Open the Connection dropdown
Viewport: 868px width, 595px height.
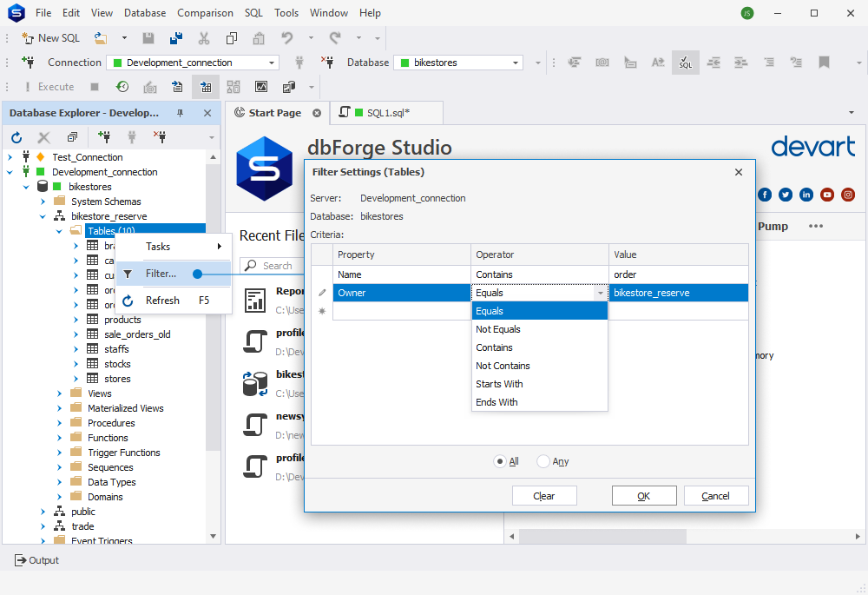pyautogui.click(x=271, y=63)
